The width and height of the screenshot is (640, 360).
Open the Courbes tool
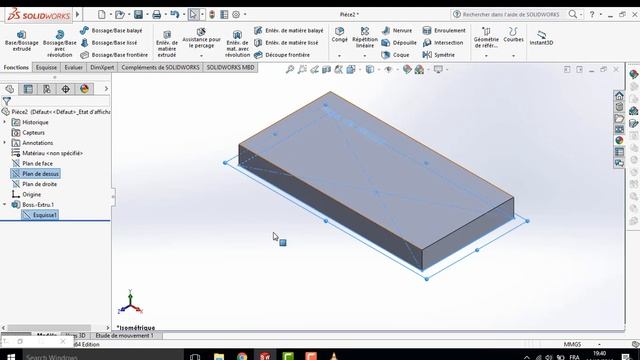pos(513,35)
